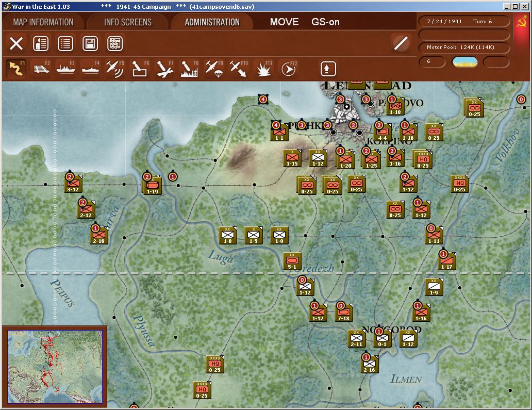Select the 0-1 infantry counter at Novgorod
Image resolution: width=532 pixels, height=410 pixels.
383,339
